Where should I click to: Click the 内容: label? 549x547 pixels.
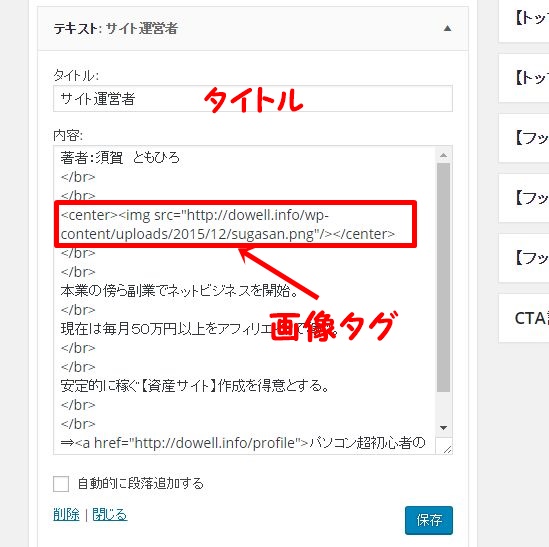pos(68,135)
